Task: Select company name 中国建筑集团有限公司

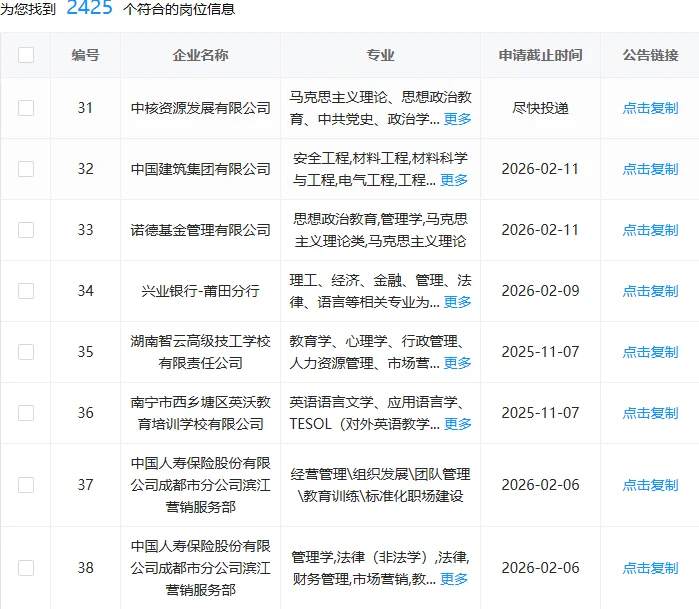Action: pyautogui.click(x=201, y=169)
